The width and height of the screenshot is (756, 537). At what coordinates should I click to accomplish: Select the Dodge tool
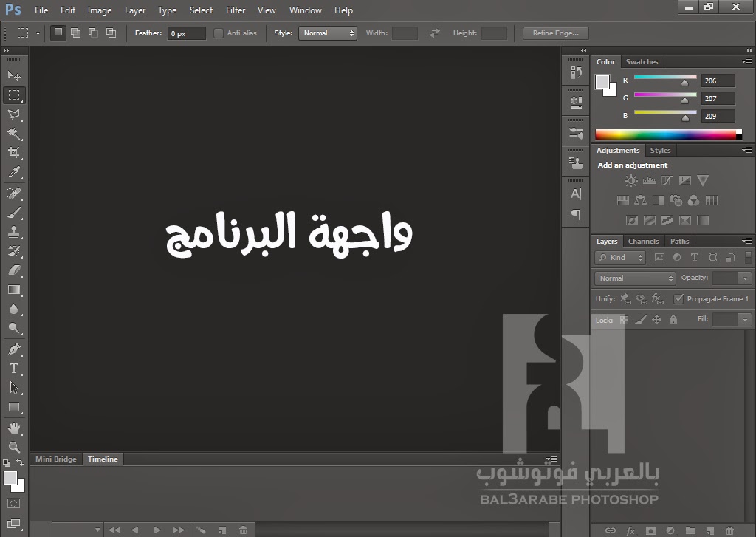[14, 328]
